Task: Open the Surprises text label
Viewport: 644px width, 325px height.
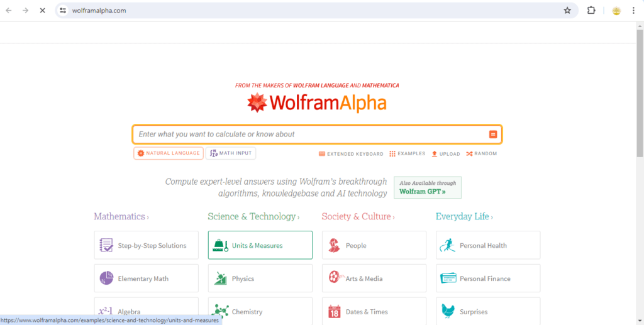Action: (474, 312)
